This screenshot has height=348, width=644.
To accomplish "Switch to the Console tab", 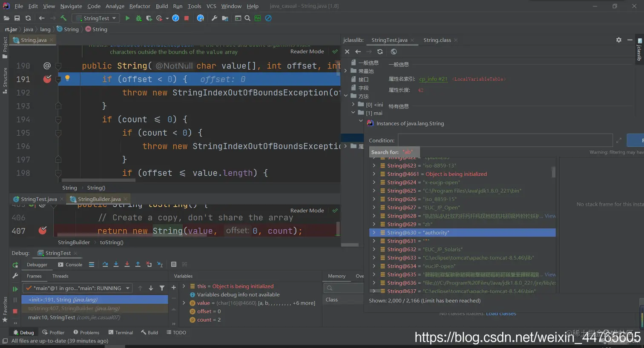I will click(71, 265).
